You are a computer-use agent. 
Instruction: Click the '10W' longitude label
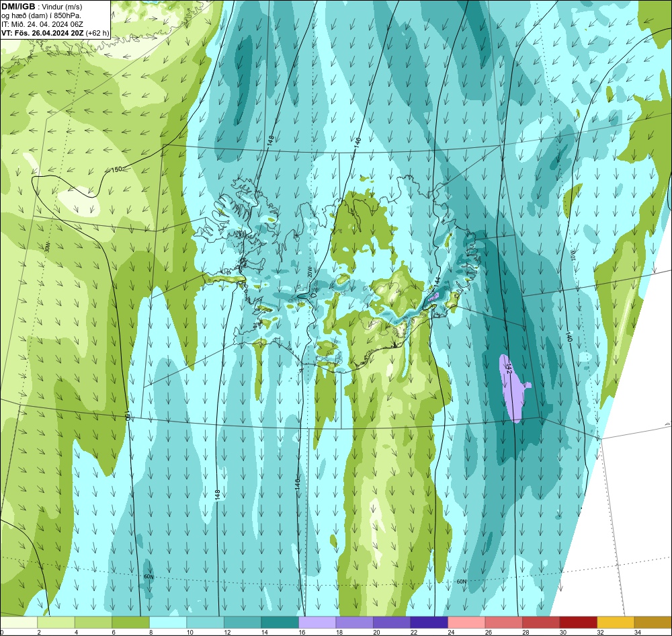[573, 255]
